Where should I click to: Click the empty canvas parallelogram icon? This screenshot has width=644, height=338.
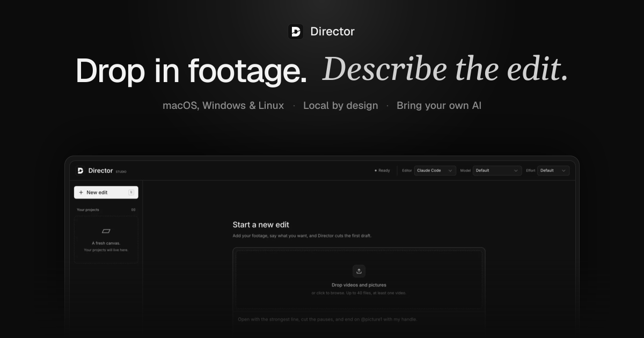[106, 231]
